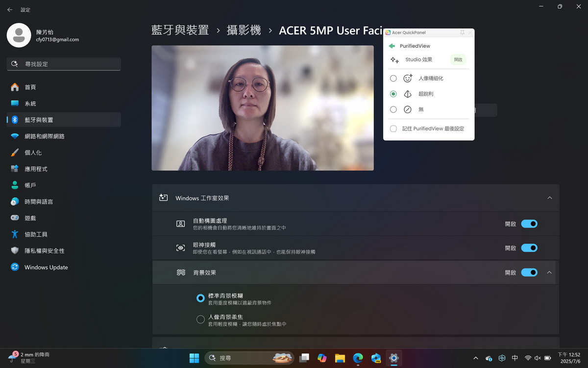Turn off 自動構圖處理 toggle

click(529, 224)
